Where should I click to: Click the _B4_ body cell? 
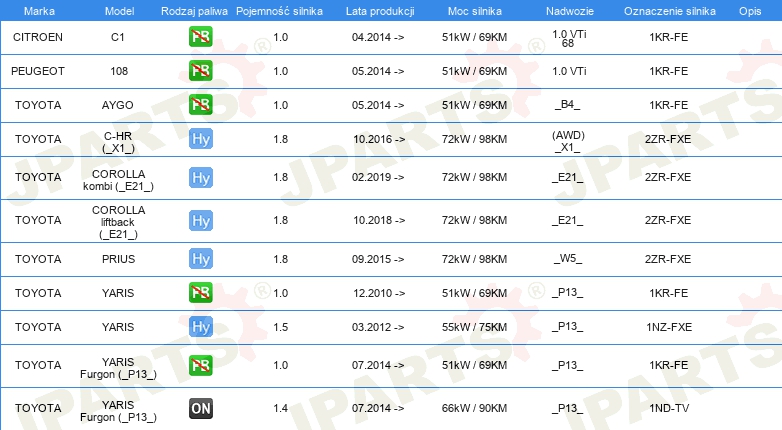pyautogui.click(x=568, y=104)
